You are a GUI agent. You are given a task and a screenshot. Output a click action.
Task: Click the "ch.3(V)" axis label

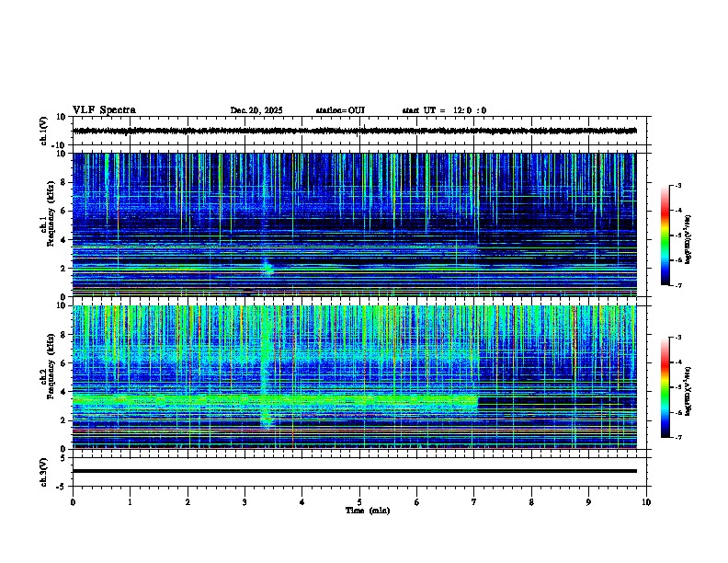coord(44,472)
